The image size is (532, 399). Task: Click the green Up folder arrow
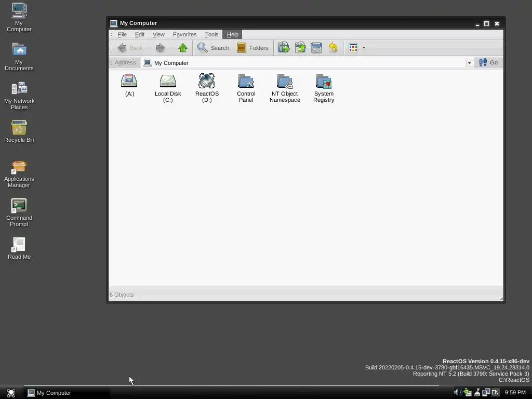[x=183, y=48]
